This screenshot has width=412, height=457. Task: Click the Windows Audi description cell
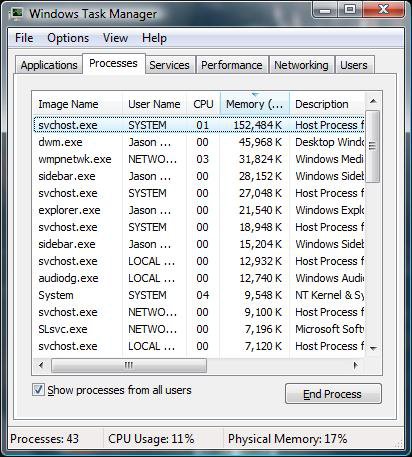click(x=329, y=278)
